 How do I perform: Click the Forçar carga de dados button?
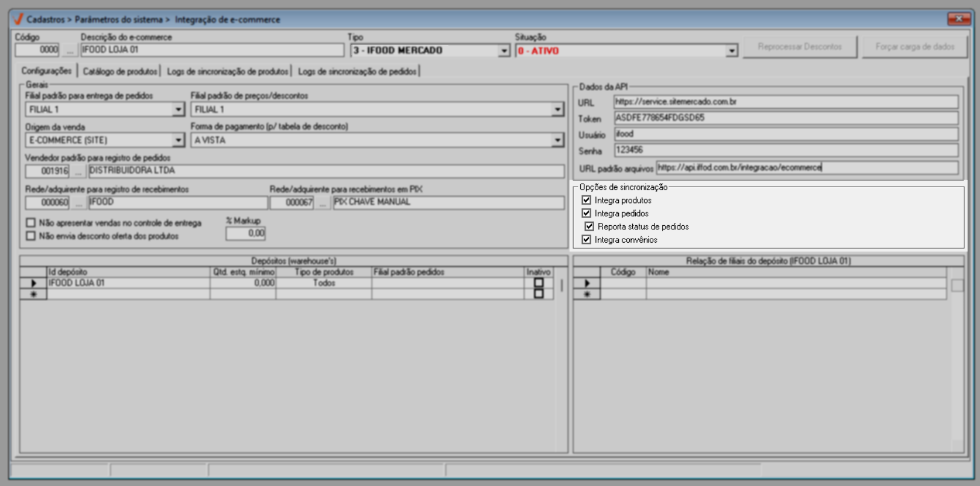pyautogui.click(x=914, y=47)
